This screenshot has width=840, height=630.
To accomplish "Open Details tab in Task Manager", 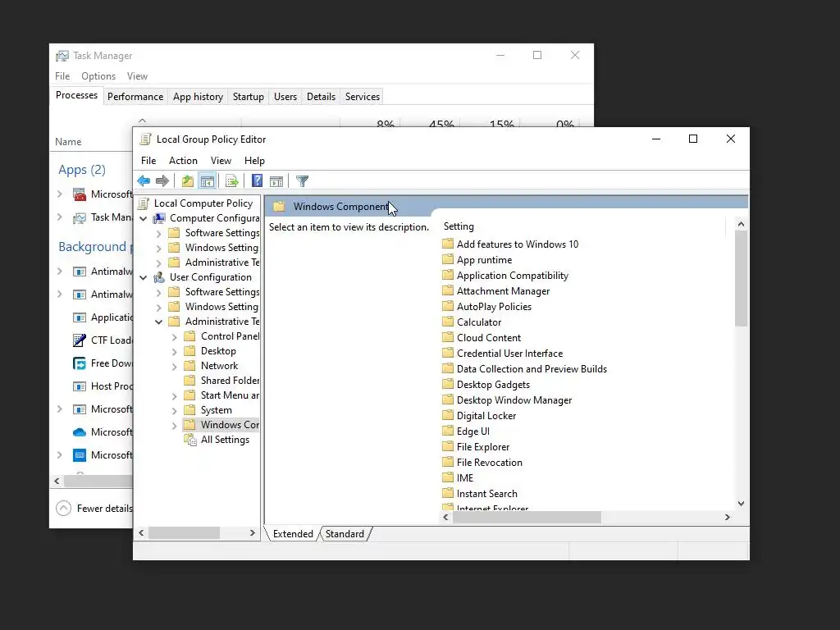I will click(x=321, y=97).
